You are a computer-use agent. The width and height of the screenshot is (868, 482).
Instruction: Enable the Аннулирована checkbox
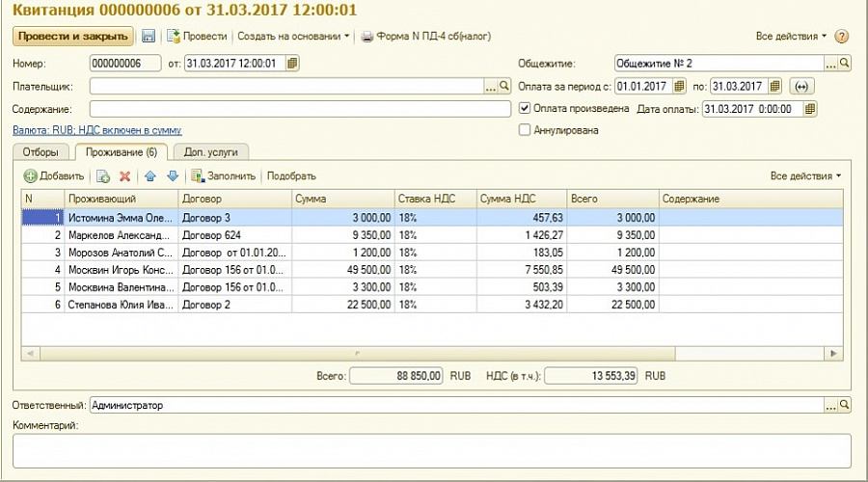[526, 130]
